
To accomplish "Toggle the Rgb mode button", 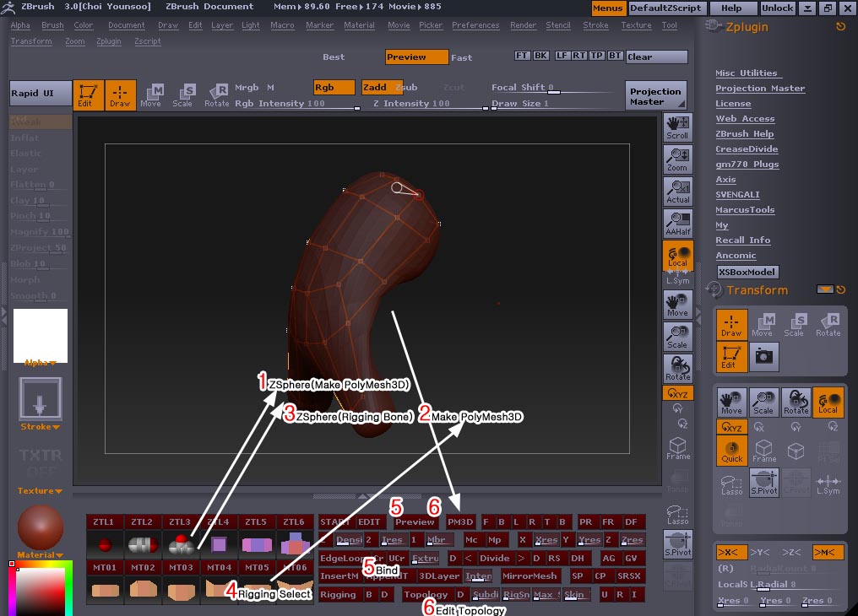I will pyautogui.click(x=333, y=87).
